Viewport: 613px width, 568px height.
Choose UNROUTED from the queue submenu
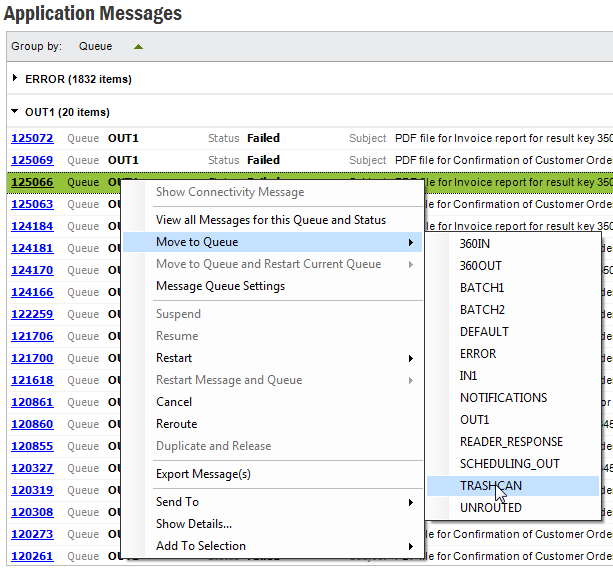click(490, 508)
